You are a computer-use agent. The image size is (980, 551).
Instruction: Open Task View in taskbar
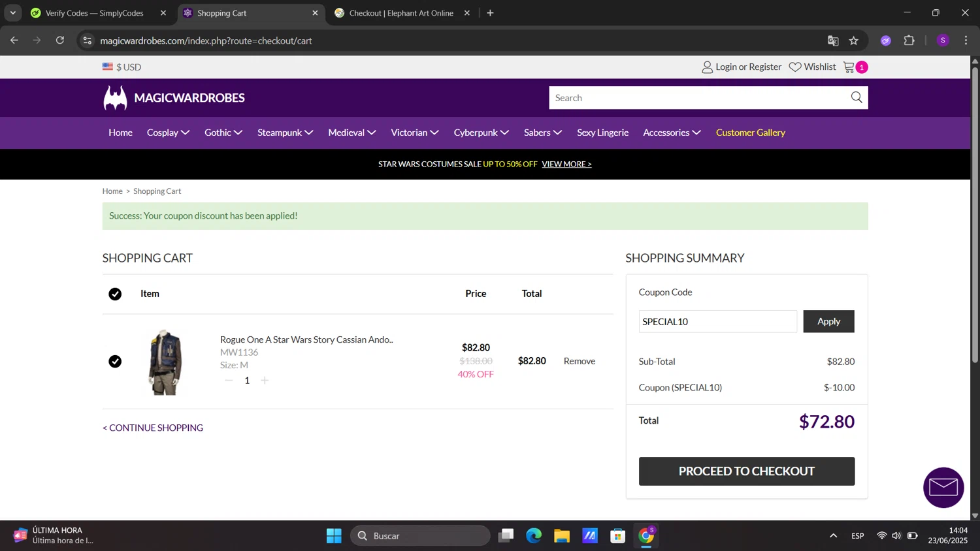506,536
